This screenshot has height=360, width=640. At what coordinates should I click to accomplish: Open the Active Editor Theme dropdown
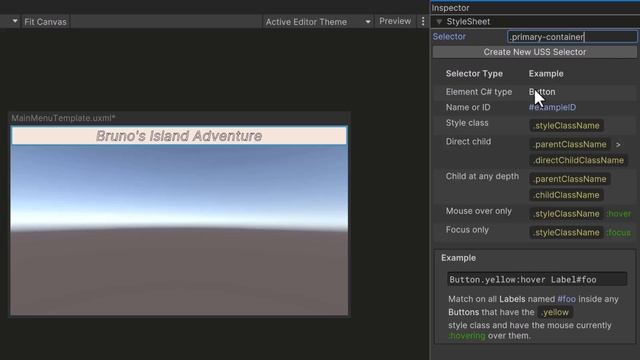tap(318, 22)
